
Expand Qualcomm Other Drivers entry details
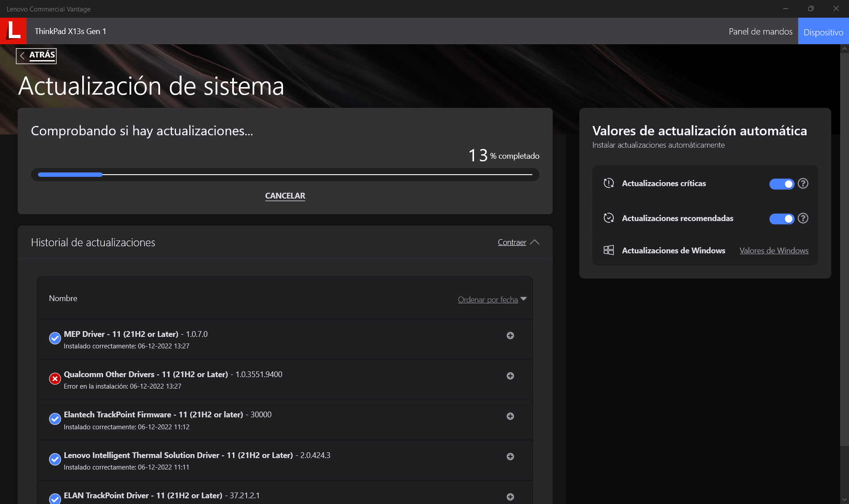click(x=510, y=376)
